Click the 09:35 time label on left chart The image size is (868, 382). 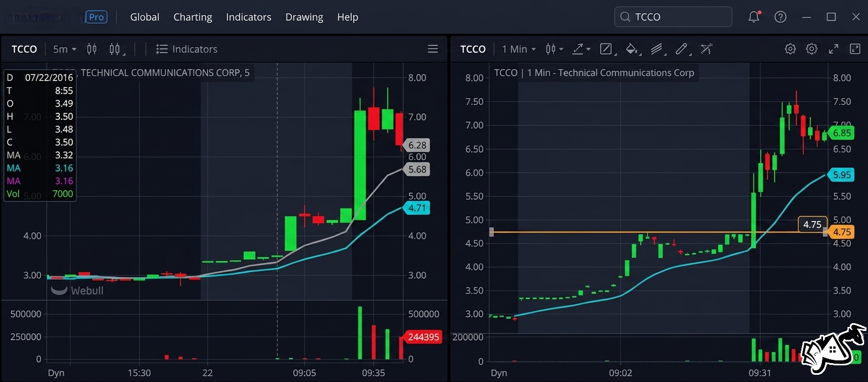pos(373,373)
